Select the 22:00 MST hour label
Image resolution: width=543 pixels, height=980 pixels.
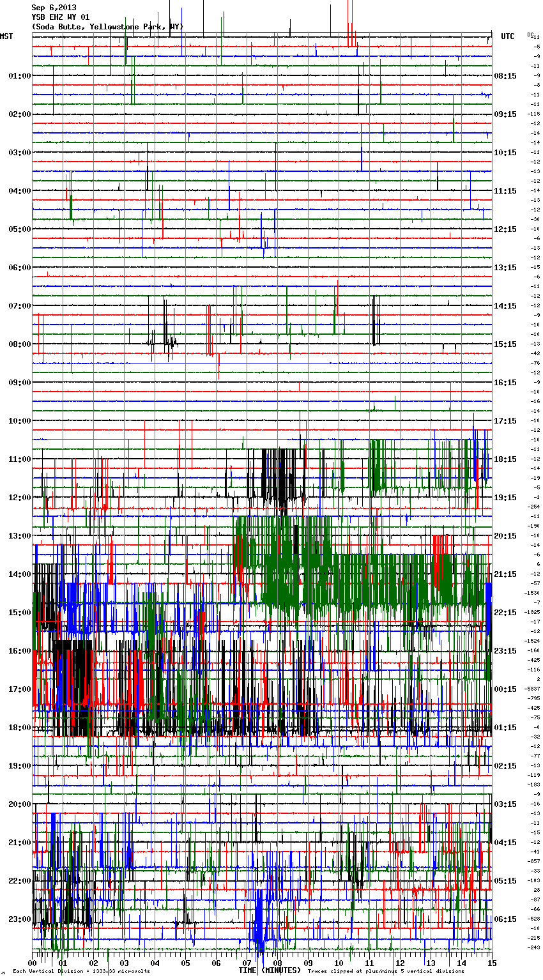point(20,881)
